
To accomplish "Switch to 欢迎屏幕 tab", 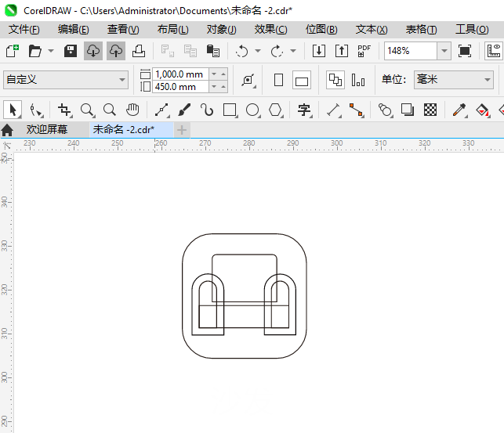I will pos(47,130).
